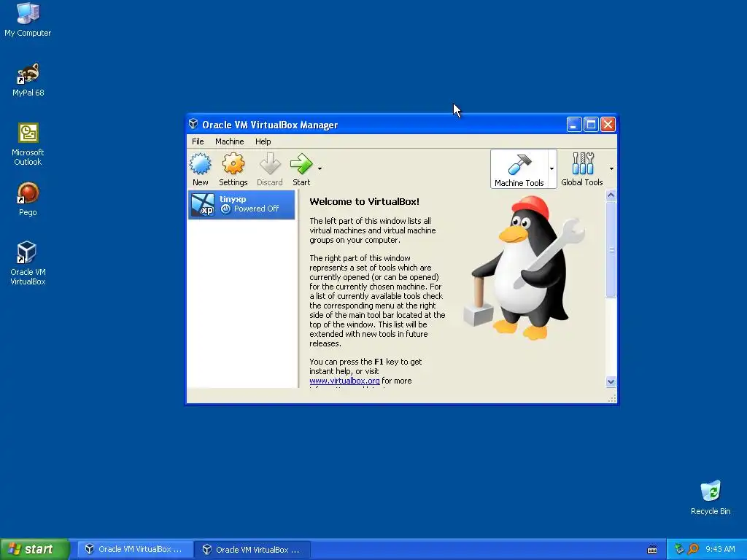Click the orange magnifier tray icon
Screen dimensions: 747x560
693,549
